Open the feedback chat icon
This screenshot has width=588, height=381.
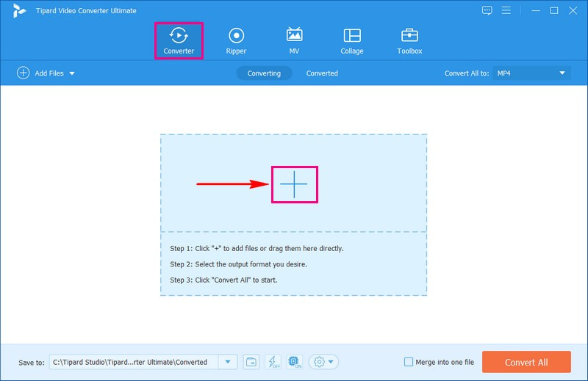(487, 10)
